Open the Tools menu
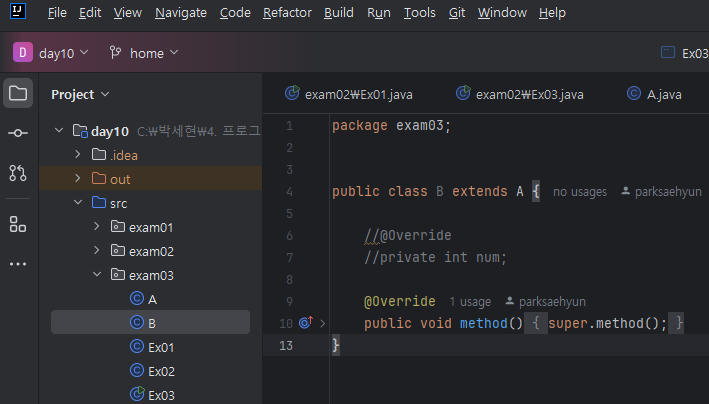 click(x=420, y=13)
